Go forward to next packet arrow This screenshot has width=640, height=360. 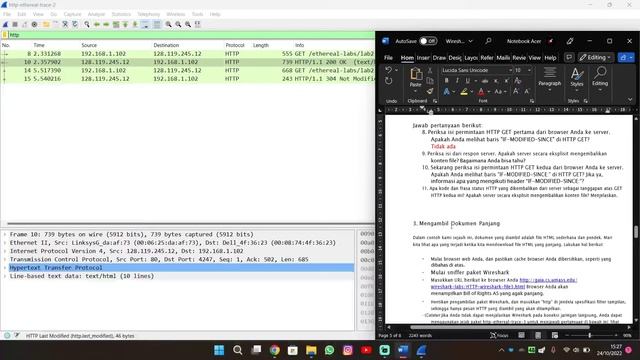click(x=106, y=24)
